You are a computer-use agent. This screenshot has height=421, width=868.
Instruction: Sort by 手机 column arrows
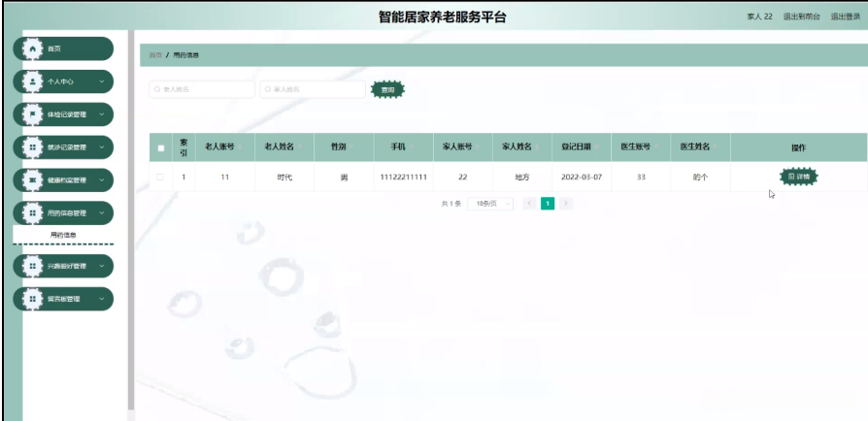tap(411, 147)
